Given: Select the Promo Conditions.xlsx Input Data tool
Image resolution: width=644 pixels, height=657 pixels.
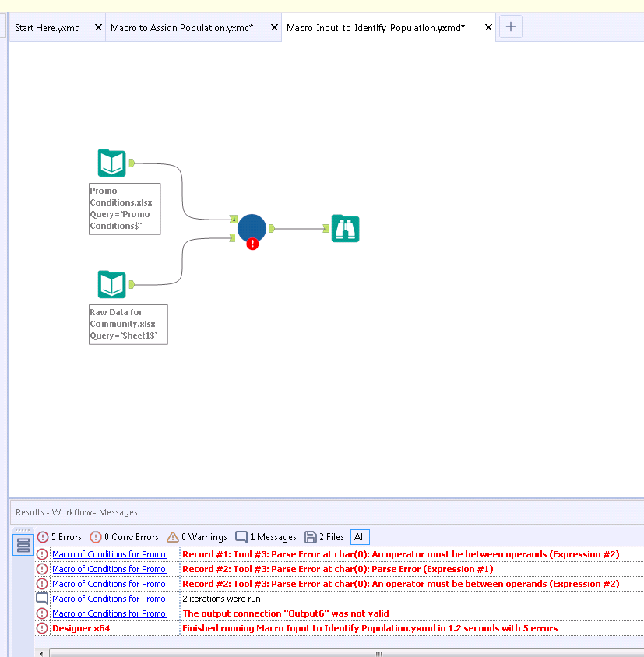Looking at the screenshot, I should pos(111,163).
